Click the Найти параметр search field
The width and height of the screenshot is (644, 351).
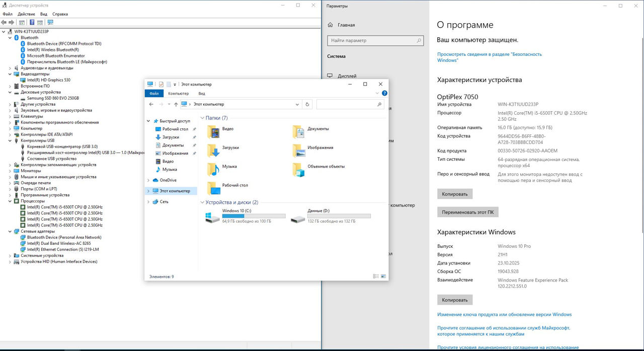375,40
